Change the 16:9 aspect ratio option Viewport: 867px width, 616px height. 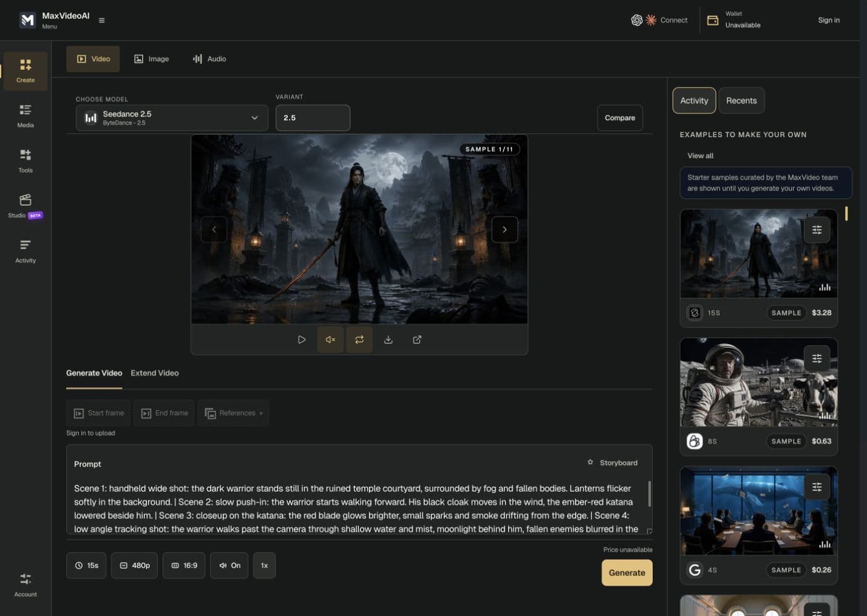tap(184, 566)
